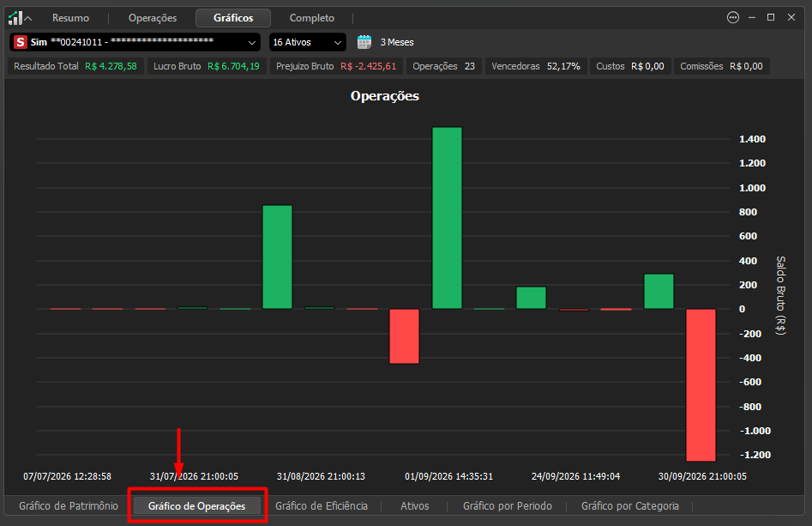Screen dimensions: 812x526
Task: Click the date label 07/07/2026 12:28:58
Action: 68,476
